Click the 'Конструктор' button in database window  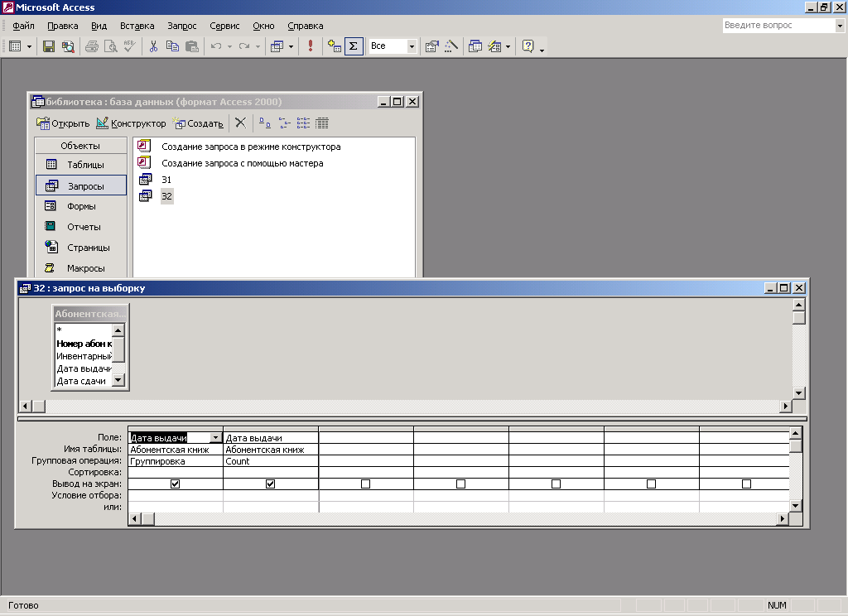click(131, 123)
